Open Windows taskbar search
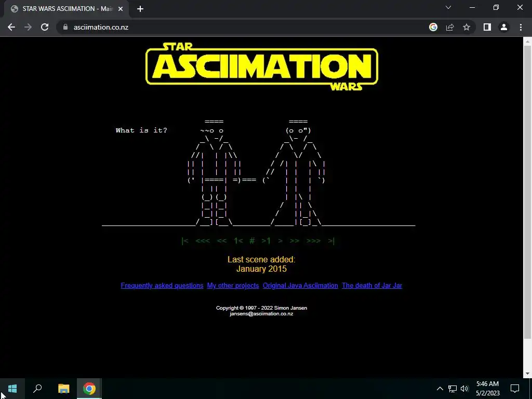532x399 pixels. click(x=37, y=389)
